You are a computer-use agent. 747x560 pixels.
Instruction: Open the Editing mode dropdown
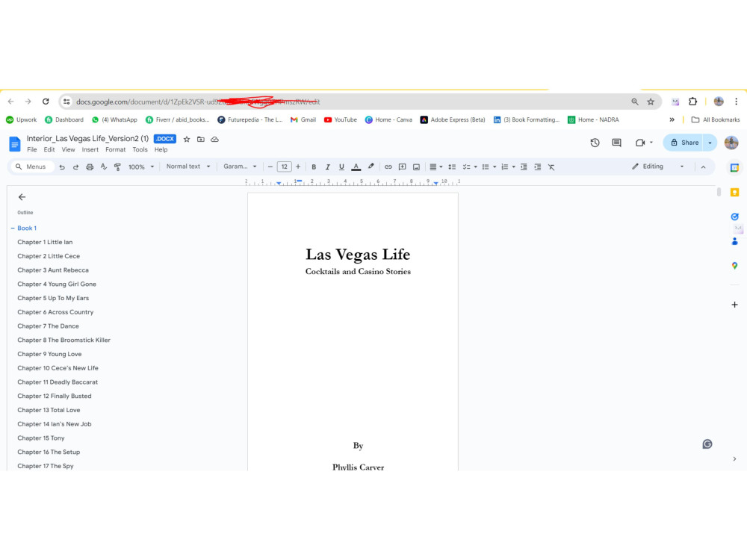pyautogui.click(x=658, y=167)
